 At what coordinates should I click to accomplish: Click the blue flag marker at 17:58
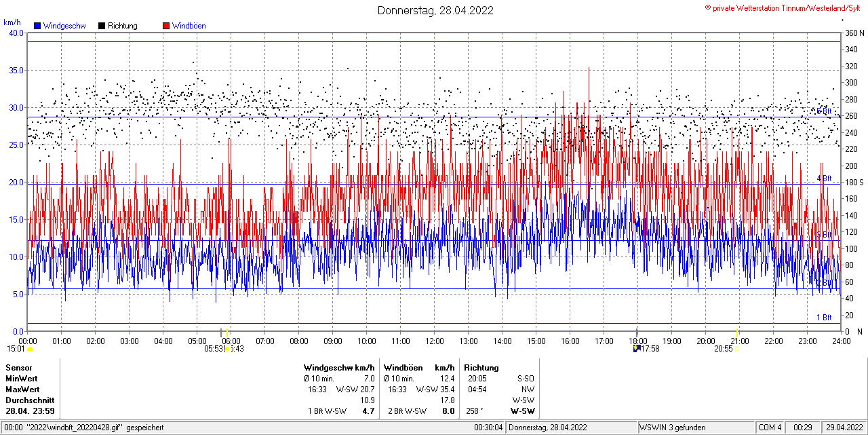pyautogui.click(x=636, y=348)
